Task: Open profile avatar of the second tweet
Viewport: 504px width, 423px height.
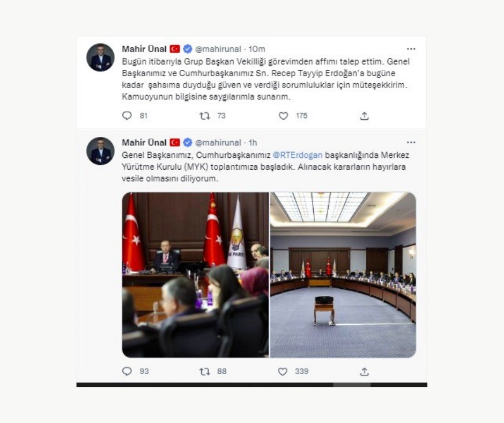Action: coord(101,151)
